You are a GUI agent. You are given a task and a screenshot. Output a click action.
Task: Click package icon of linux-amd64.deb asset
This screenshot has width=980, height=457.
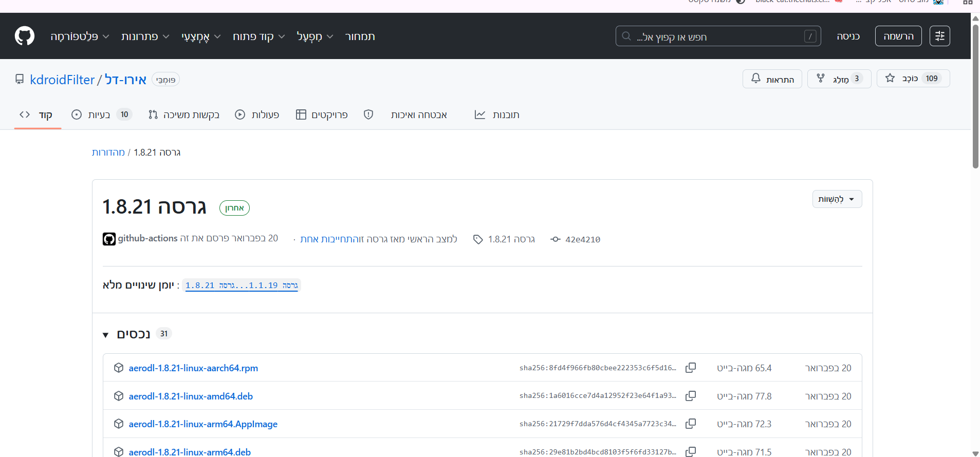tap(119, 396)
